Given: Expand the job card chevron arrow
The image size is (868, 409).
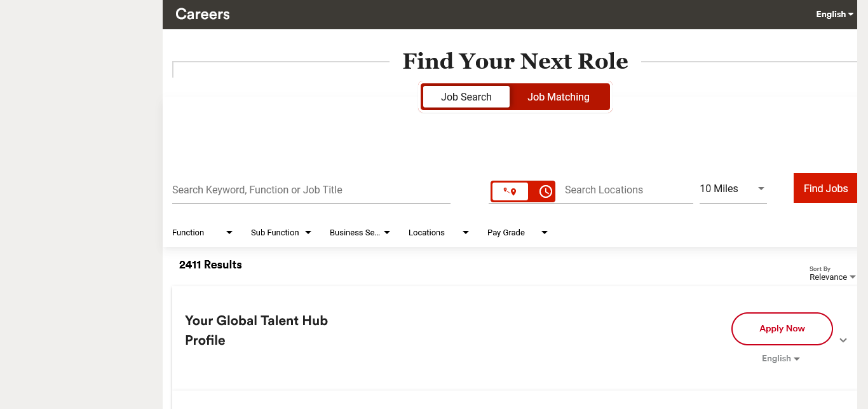Looking at the screenshot, I should [843, 340].
